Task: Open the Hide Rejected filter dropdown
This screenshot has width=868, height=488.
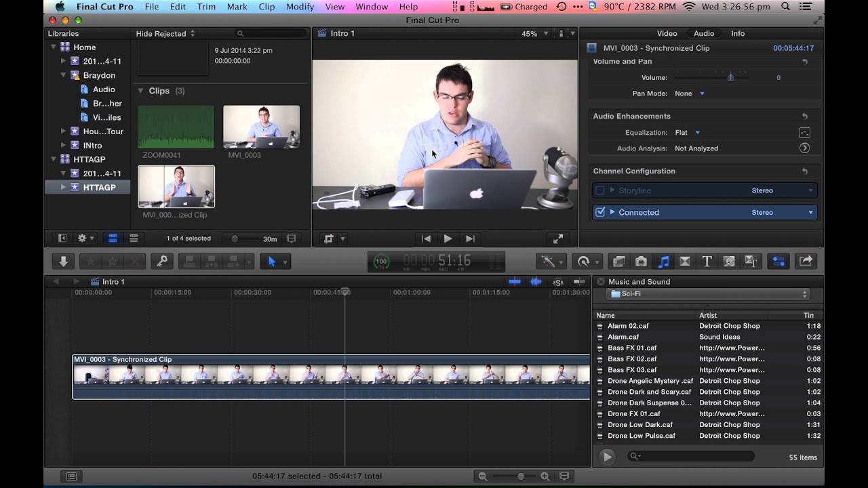Action: coord(165,33)
